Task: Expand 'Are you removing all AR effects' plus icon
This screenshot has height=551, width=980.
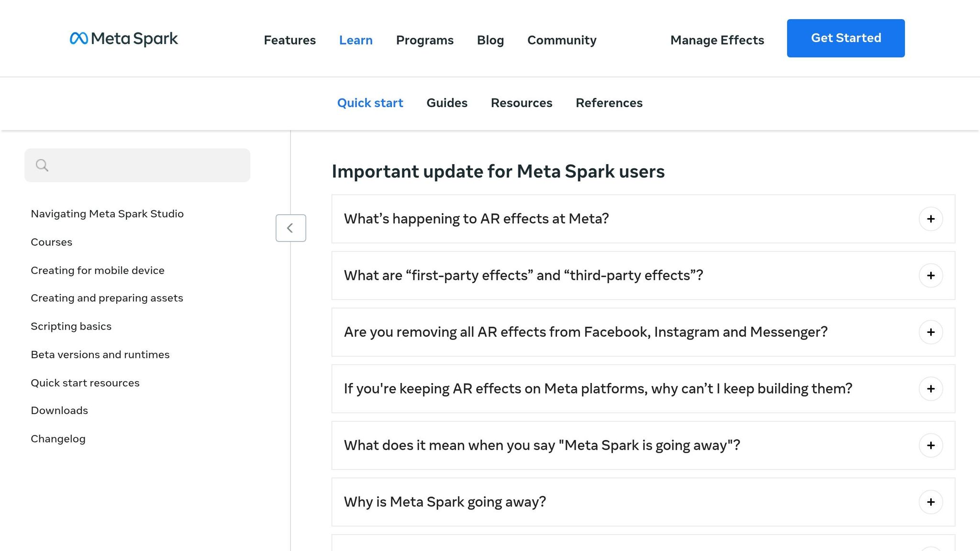Action: coord(931,332)
